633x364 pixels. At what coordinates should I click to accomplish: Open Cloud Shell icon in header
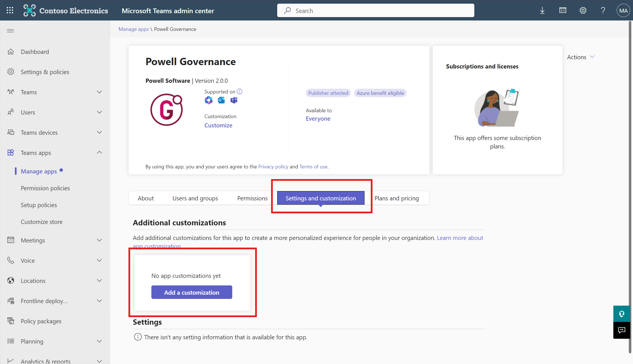tap(563, 11)
